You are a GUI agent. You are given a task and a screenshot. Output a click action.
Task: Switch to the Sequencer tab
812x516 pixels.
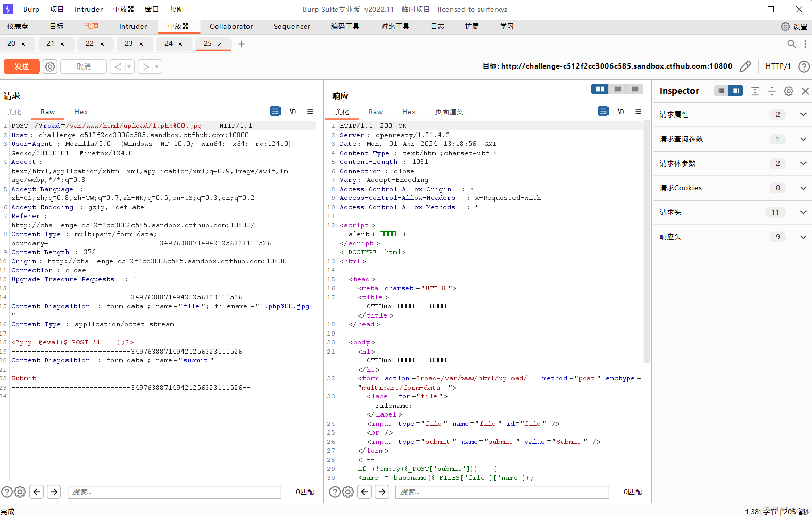292,26
